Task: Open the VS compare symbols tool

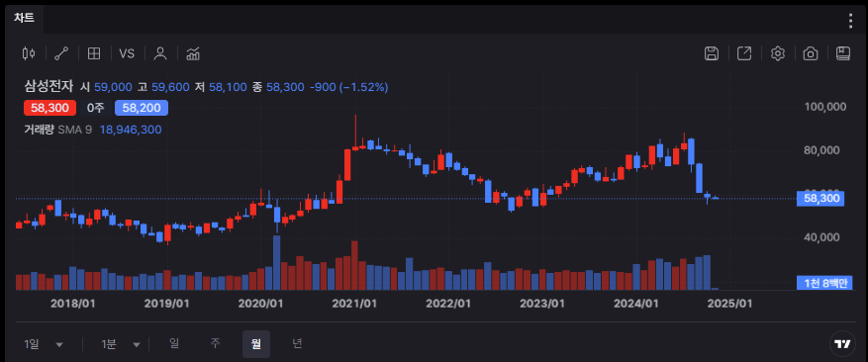Action: click(127, 53)
